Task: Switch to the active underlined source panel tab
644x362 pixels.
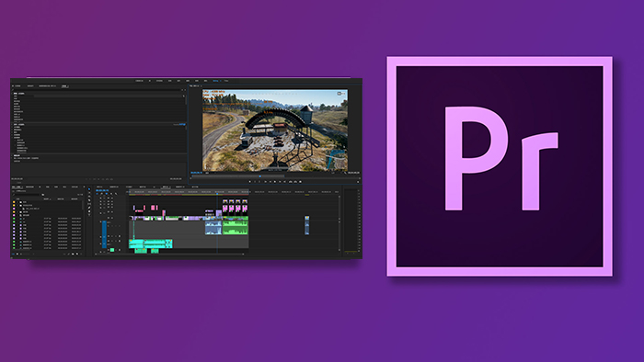Action: (65, 86)
